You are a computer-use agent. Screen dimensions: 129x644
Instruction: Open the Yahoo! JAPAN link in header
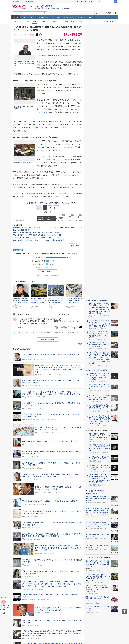[x=82, y=2]
